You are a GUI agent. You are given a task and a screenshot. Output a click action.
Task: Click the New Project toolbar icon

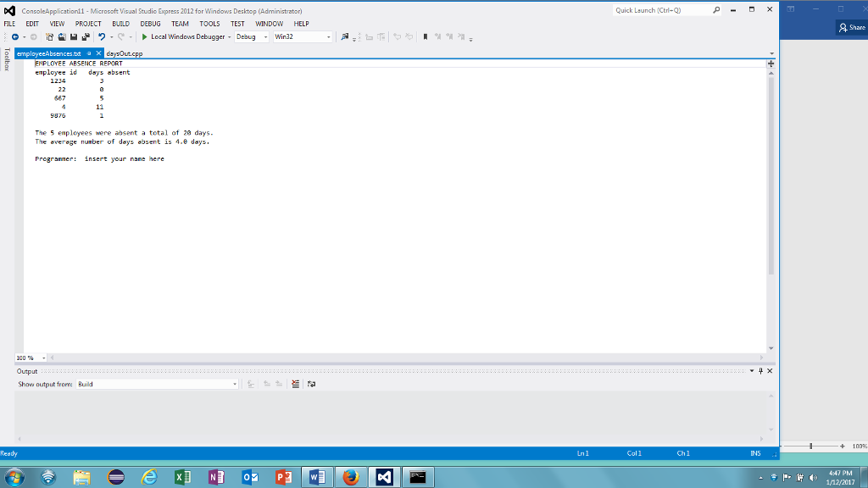[48, 36]
